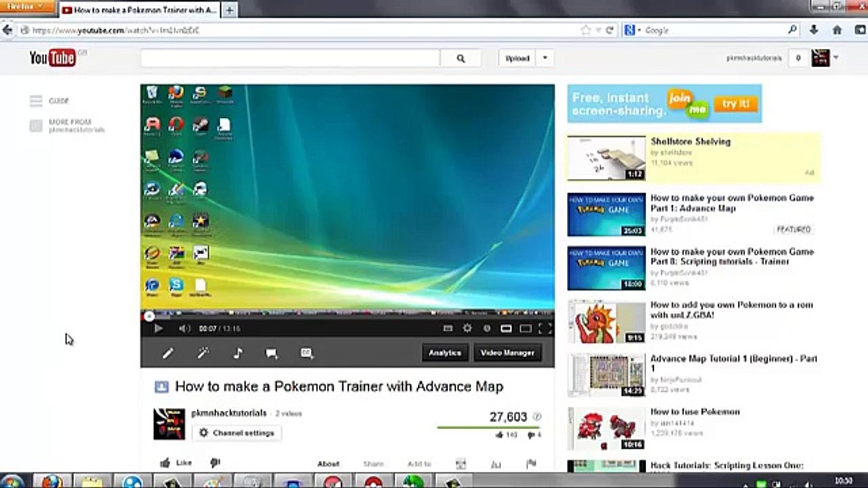Open the file explorer folder on the taskbar
Screen dimensions: 868x488
click(93, 482)
